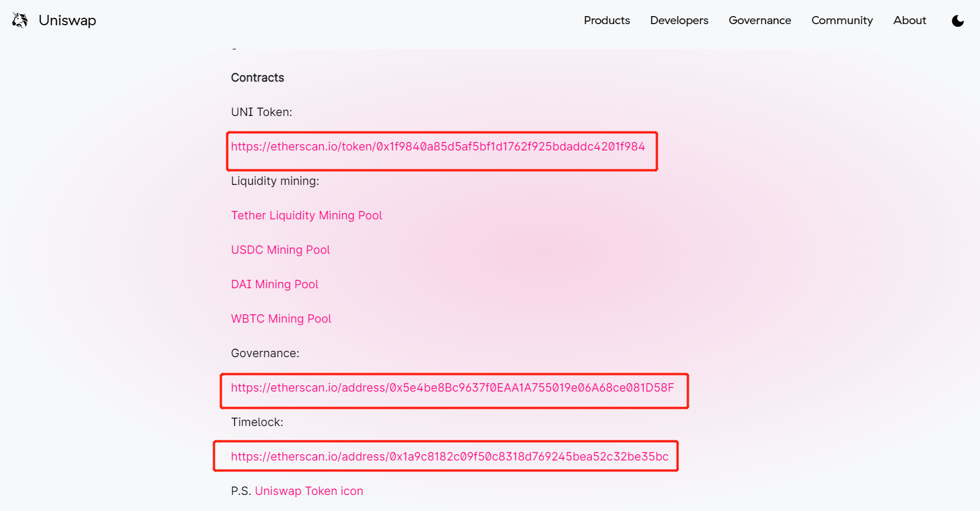Click the Uniswap unicorn logo icon

pos(20,20)
